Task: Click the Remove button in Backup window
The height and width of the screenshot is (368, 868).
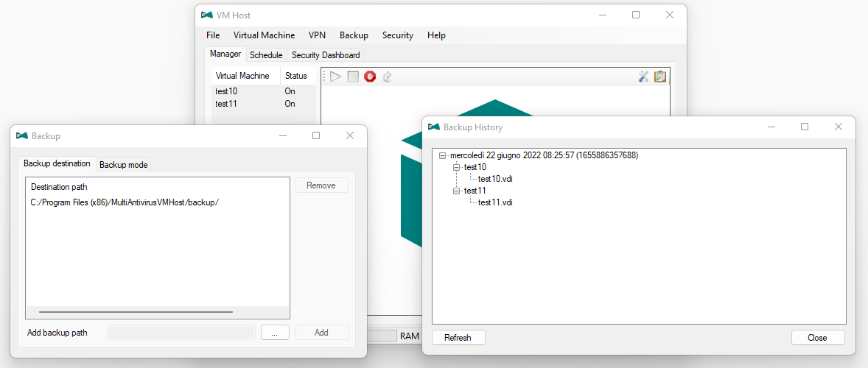Action: point(321,185)
